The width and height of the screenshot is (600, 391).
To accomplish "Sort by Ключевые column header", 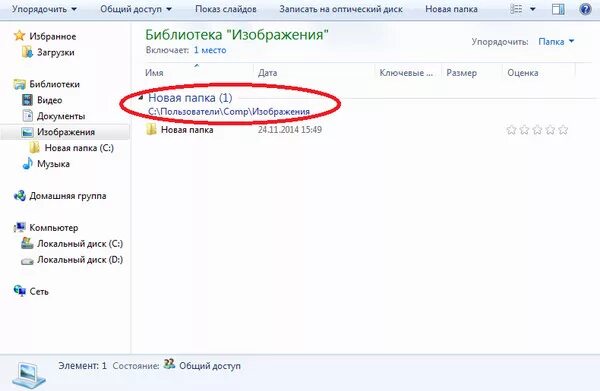I will [406, 73].
